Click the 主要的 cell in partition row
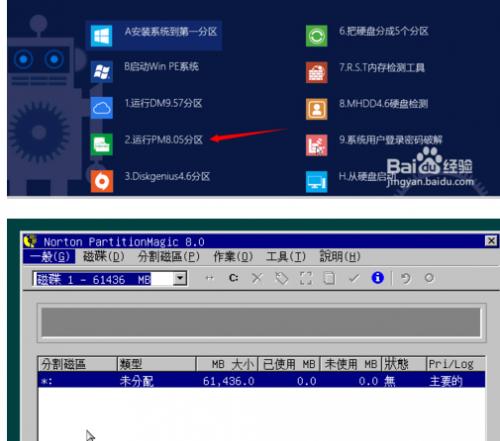500x441 pixels. point(446,381)
